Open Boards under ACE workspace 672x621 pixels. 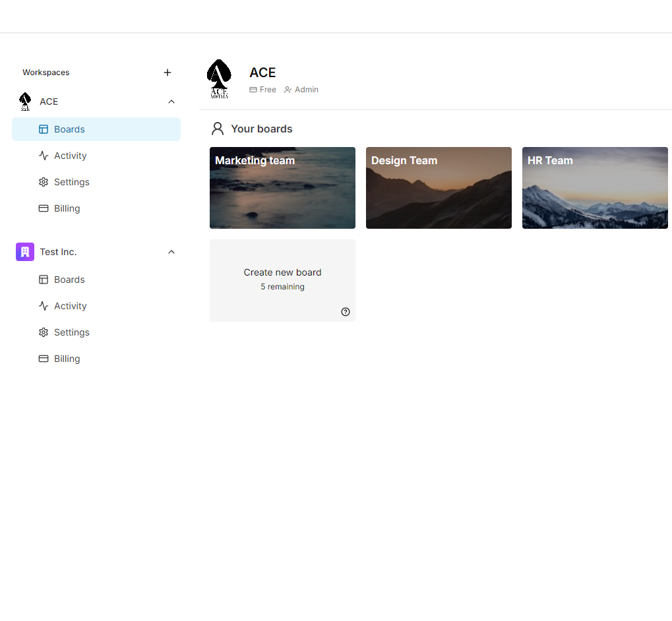coord(96,129)
